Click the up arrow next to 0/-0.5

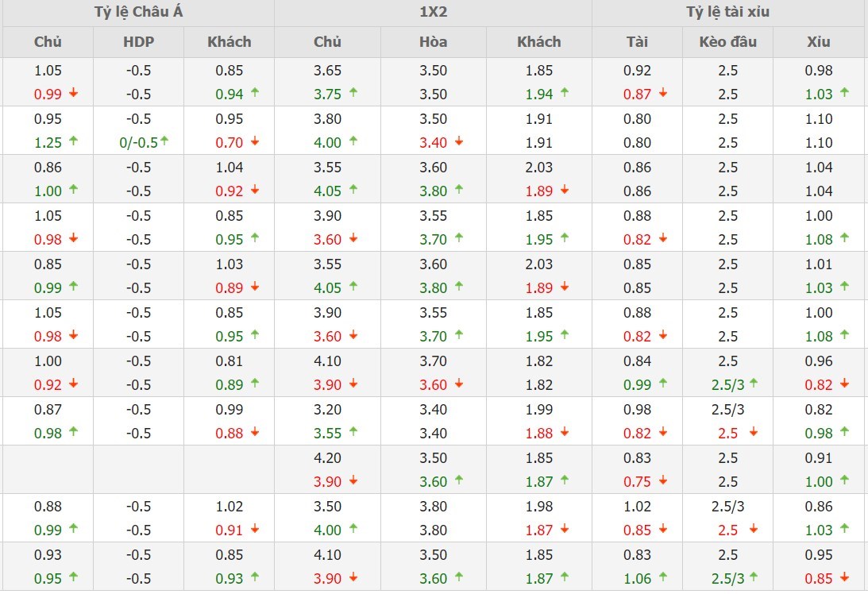pyautogui.click(x=164, y=141)
